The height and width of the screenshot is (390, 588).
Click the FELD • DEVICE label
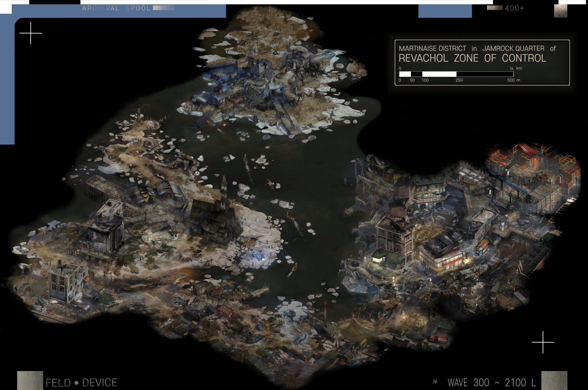coord(81,383)
